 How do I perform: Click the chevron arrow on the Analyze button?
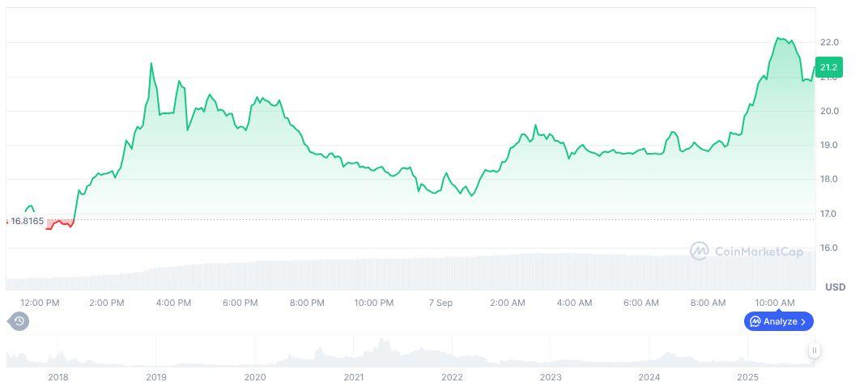point(803,321)
